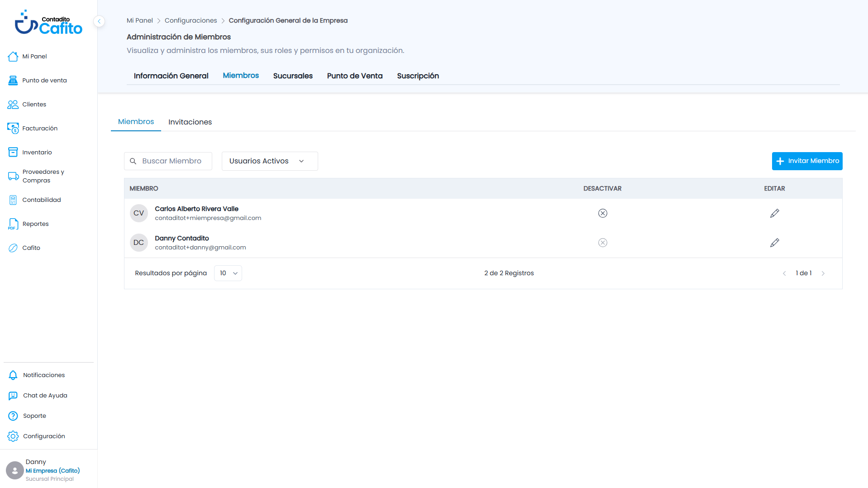
Task: Click the Chat de Ayuda icon
Action: click(13, 396)
